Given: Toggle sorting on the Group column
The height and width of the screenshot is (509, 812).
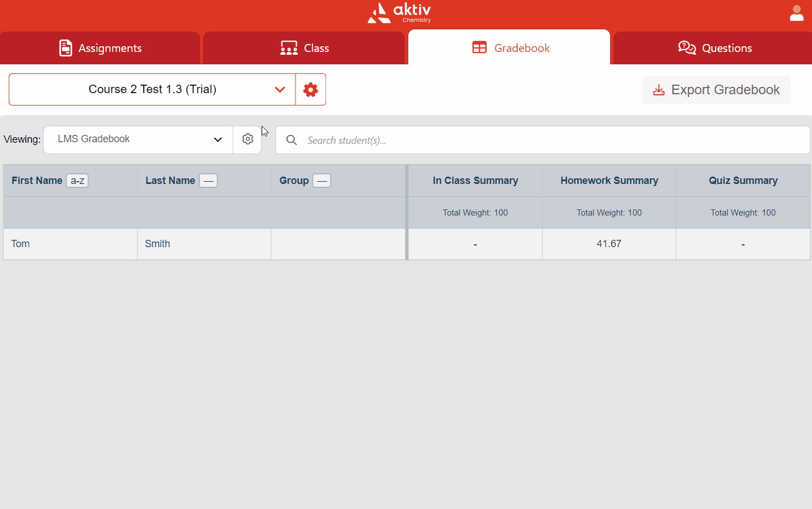Looking at the screenshot, I should click(321, 181).
